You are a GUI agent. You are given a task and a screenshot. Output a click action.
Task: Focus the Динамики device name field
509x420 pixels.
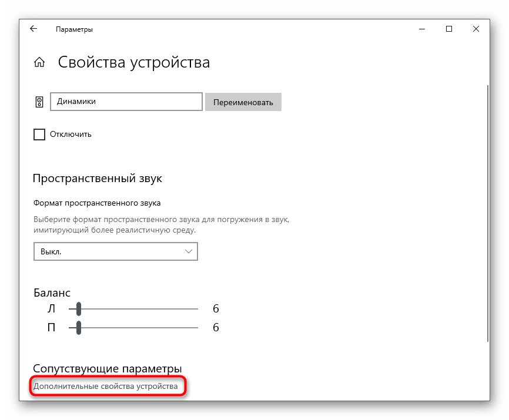pos(126,102)
